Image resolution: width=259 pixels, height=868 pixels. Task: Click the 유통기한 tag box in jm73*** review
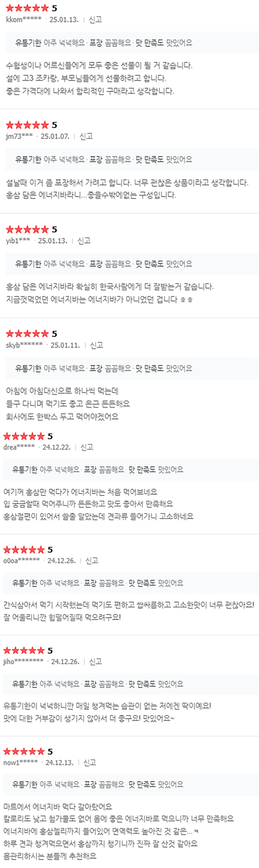[132, 159]
